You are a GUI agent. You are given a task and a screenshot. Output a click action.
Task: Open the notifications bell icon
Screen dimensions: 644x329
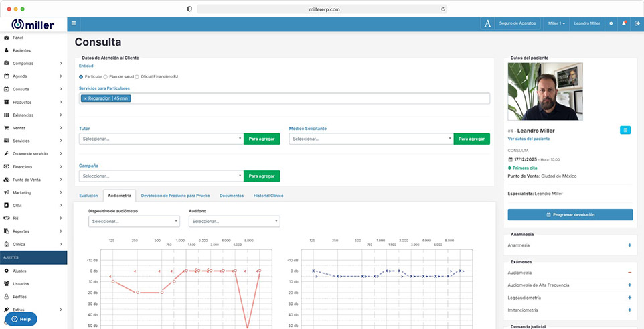(x=624, y=23)
